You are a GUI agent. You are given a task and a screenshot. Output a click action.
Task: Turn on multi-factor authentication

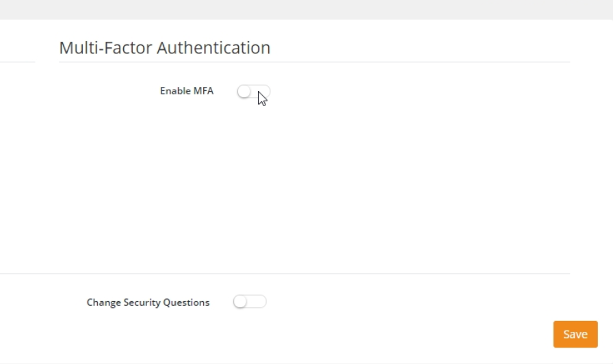point(254,92)
